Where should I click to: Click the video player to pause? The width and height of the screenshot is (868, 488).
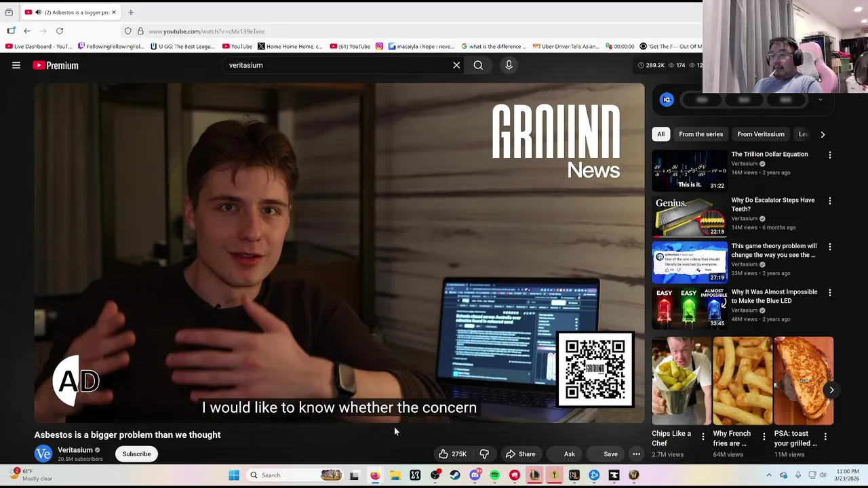(x=339, y=253)
